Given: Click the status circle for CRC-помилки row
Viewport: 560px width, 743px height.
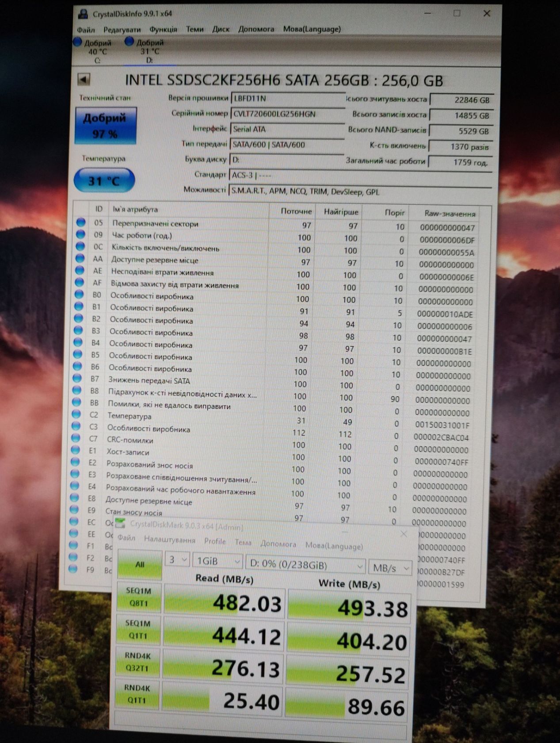Looking at the screenshot, I should [76, 438].
